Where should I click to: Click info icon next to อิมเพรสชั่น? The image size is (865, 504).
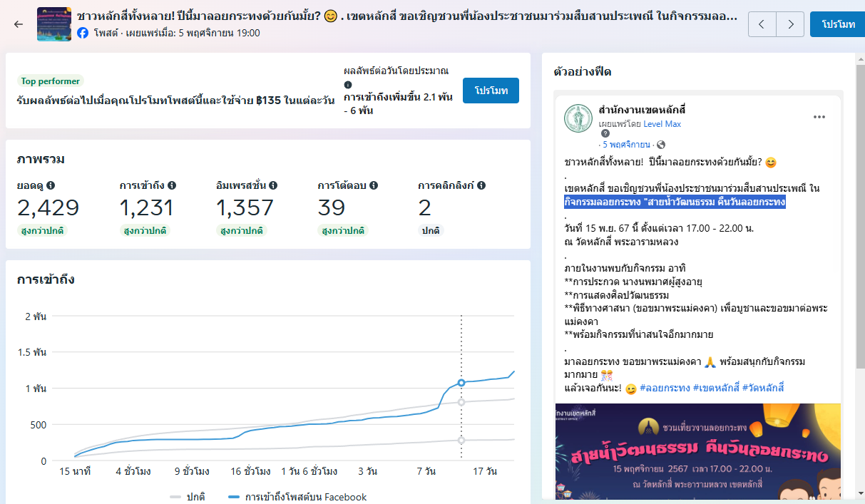[273, 185]
